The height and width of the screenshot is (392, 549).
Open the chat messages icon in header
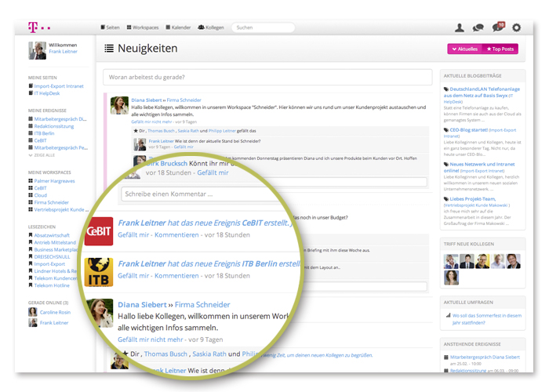pos(478,27)
